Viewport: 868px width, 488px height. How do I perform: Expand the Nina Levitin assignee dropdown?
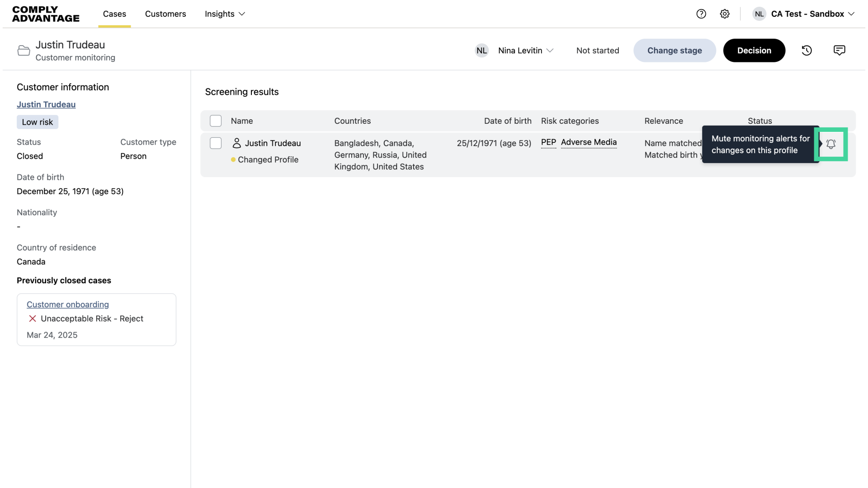(x=525, y=51)
